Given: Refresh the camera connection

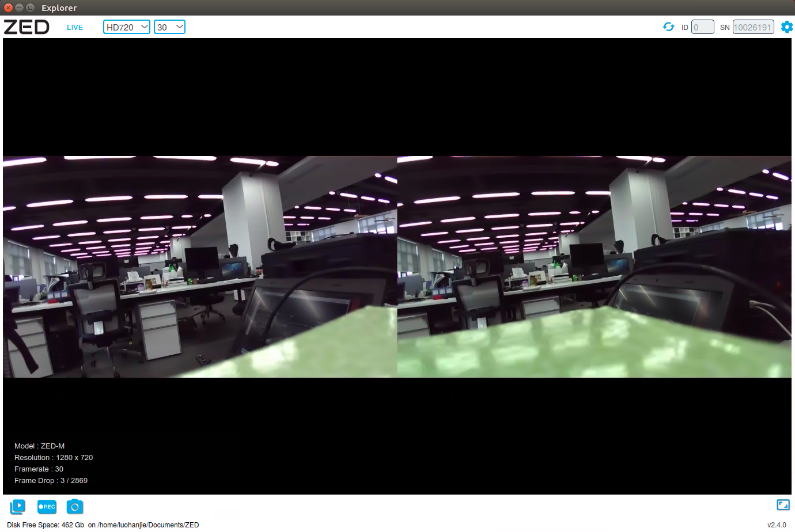Looking at the screenshot, I should (x=668, y=27).
